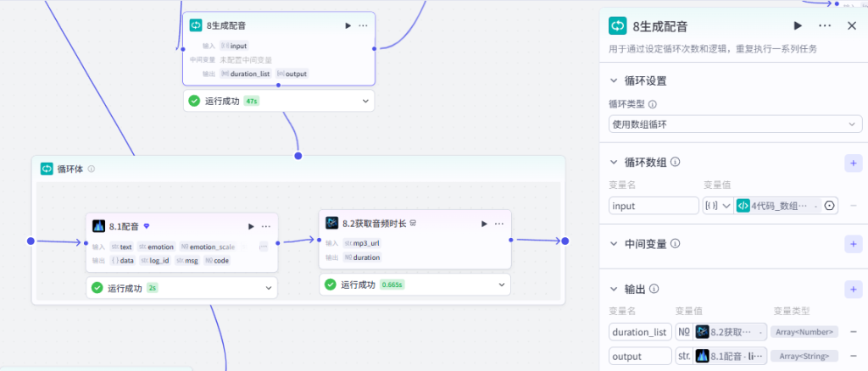Viewport: 868px width, 371px height.
Task: Collapse the 循环数组 section
Action: 614,162
